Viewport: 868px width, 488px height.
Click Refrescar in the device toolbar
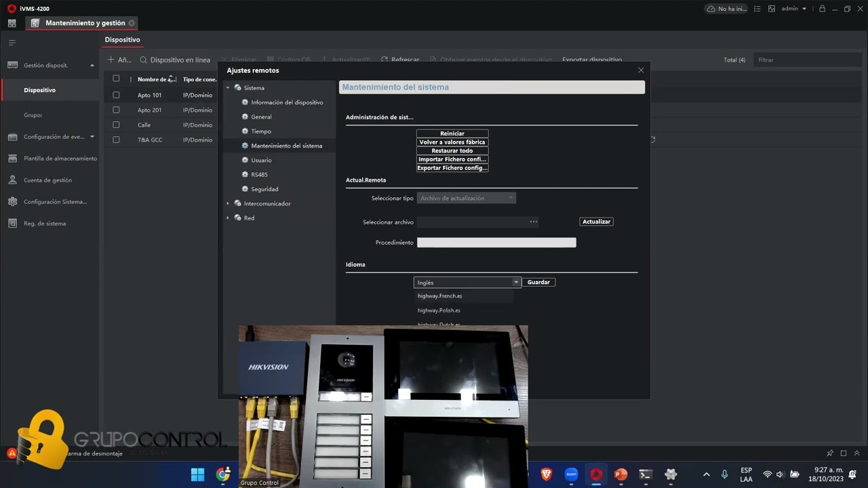click(400, 60)
